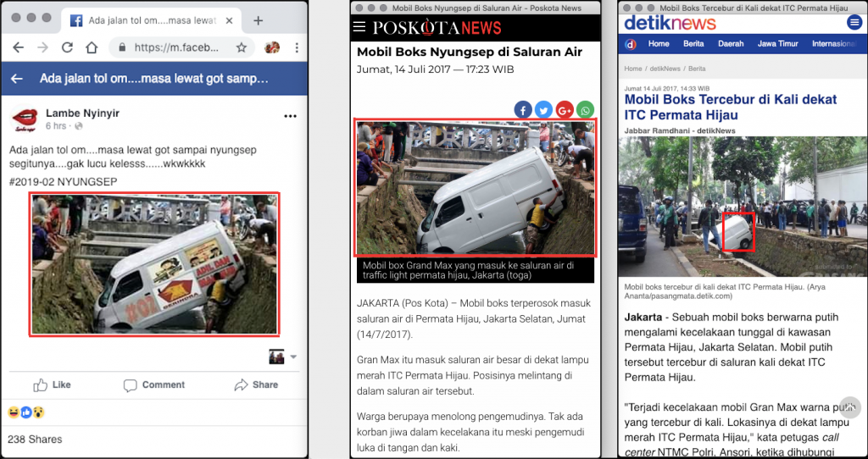This screenshot has width=868, height=459.
Task: Open Chrome home page icon
Action: click(x=92, y=48)
